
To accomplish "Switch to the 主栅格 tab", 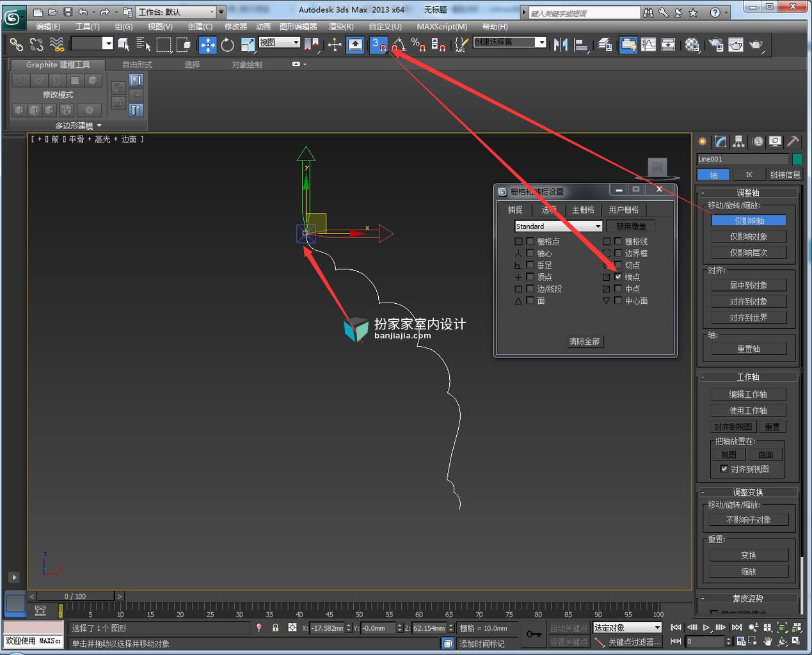I will 583,210.
